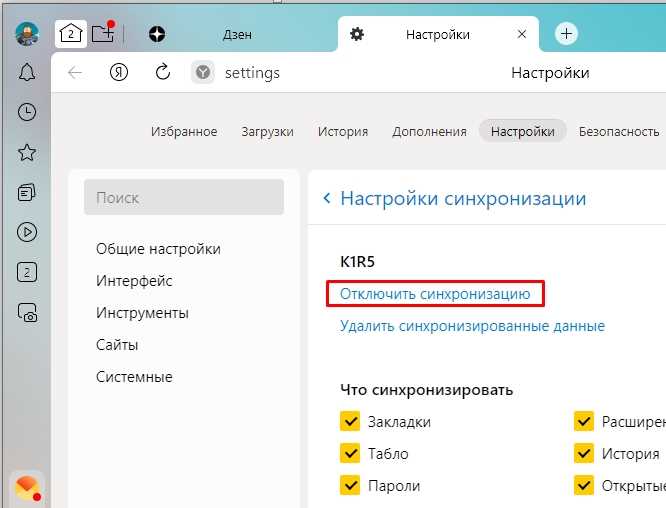The image size is (666, 508).
Task: Uncheck the История sync checkbox
Action: [x=584, y=453]
